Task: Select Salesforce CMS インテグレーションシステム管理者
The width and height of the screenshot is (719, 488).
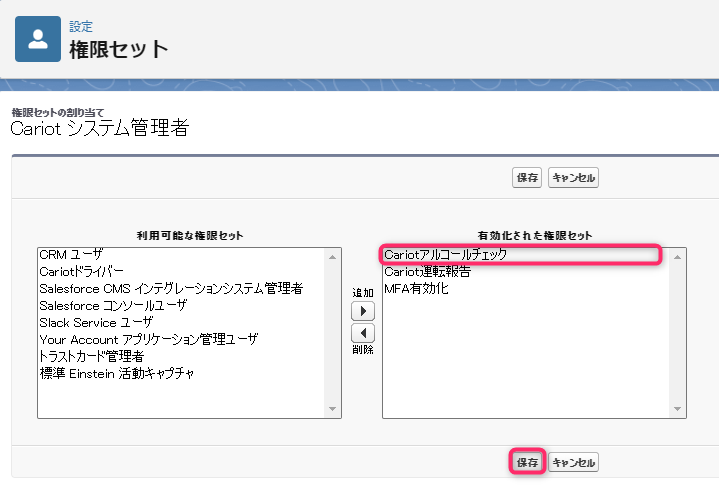Action: point(181,288)
